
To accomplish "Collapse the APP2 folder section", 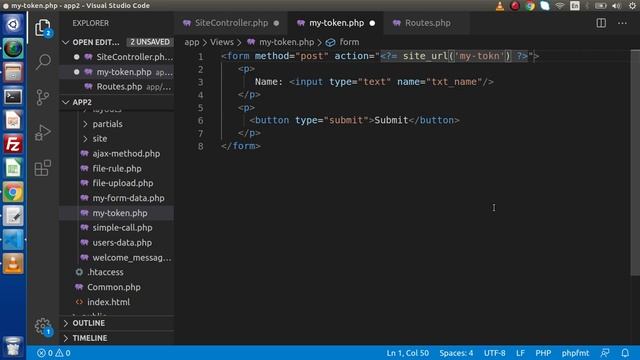I will click(x=66, y=102).
